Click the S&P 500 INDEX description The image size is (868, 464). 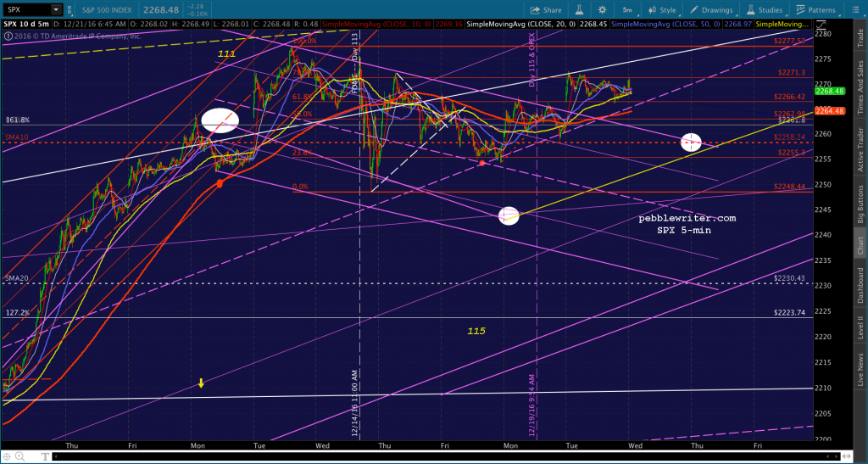[107, 9]
